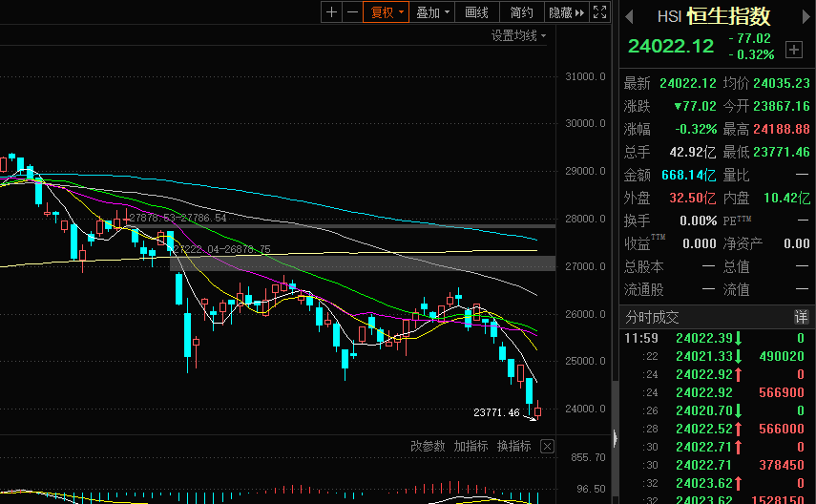Click the 23771.46 low price marker
The image size is (816, 504).
coord(496,412)
